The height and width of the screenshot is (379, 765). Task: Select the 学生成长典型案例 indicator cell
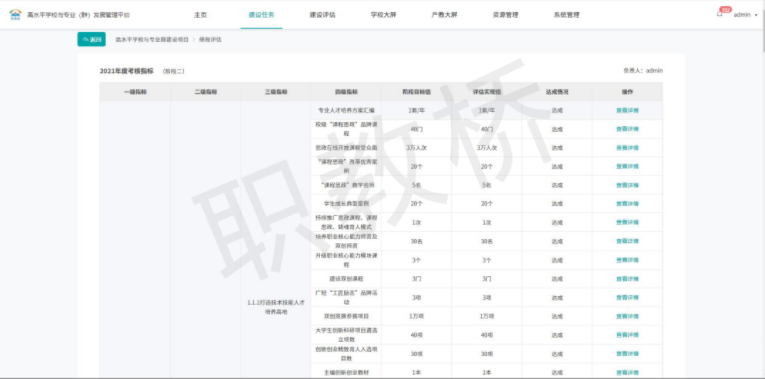coord(346,204)
